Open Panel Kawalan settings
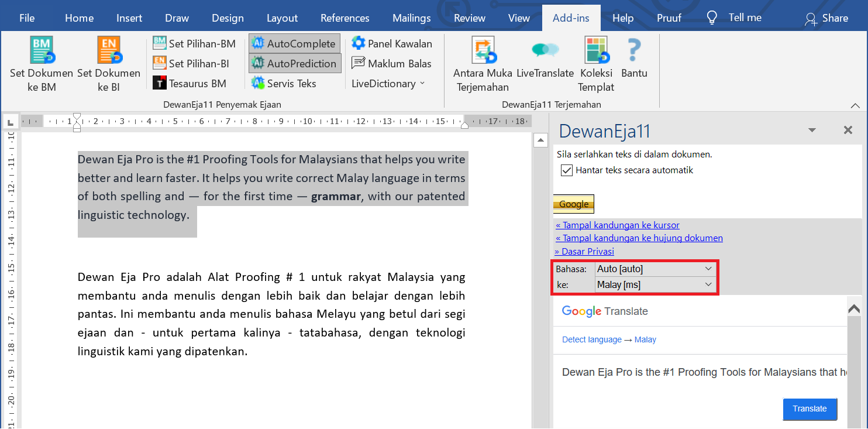868x429 pixels. point(359,43)
